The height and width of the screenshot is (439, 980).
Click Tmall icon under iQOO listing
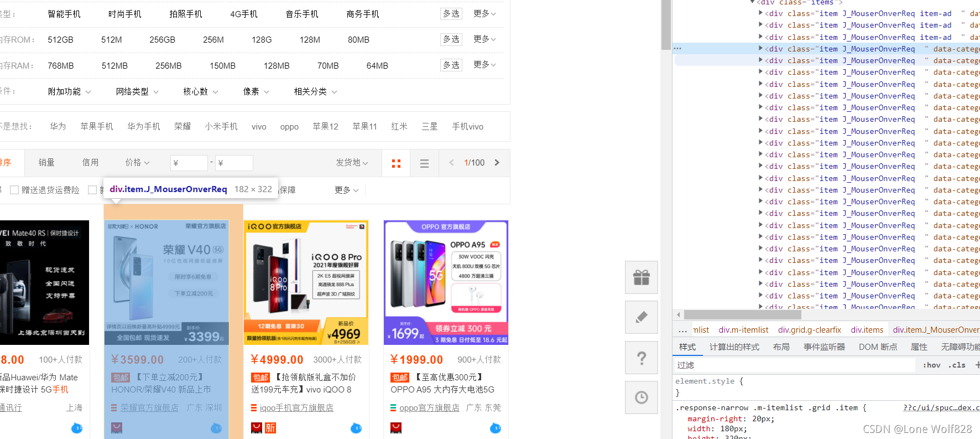click(x=257, y=428)
